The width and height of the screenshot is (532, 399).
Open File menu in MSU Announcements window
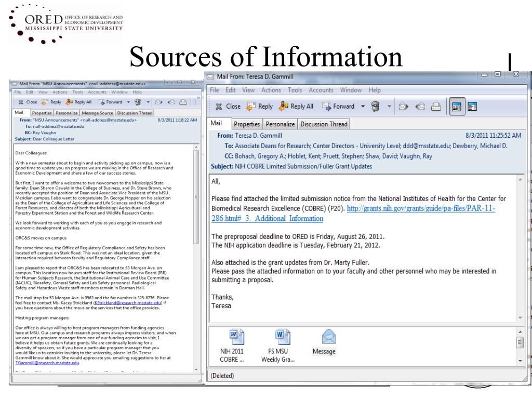tap(18, 92)
